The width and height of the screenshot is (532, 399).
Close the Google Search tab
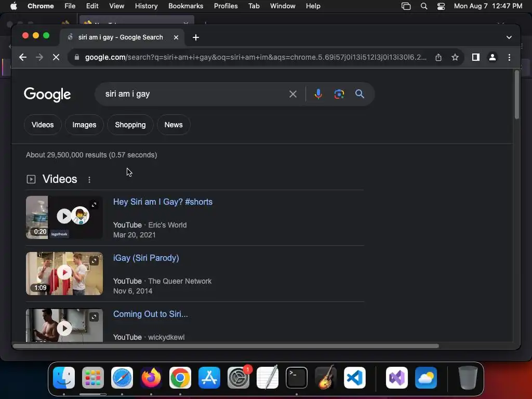point(176,37)
